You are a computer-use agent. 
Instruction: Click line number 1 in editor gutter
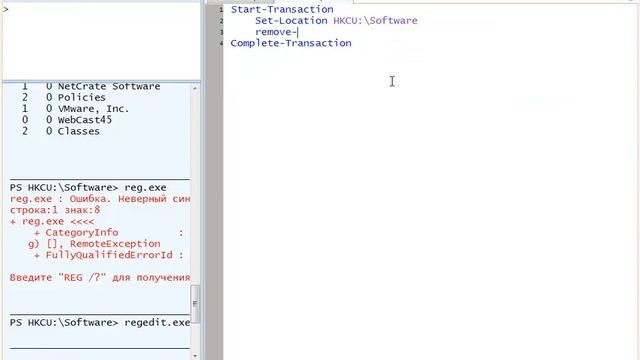pos(221,10)
